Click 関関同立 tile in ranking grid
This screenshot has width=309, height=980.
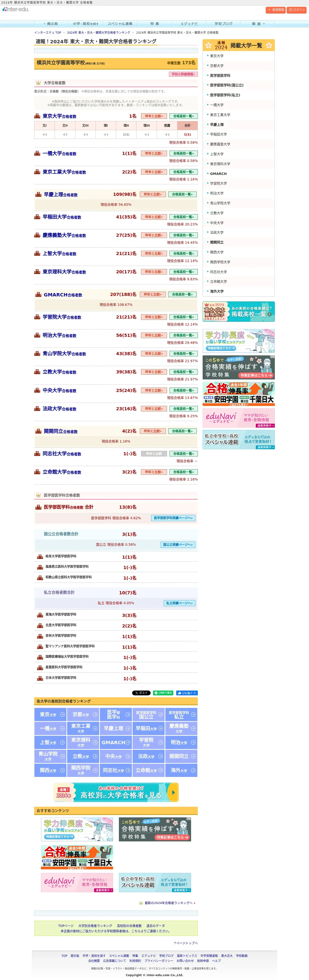point(181,756)
